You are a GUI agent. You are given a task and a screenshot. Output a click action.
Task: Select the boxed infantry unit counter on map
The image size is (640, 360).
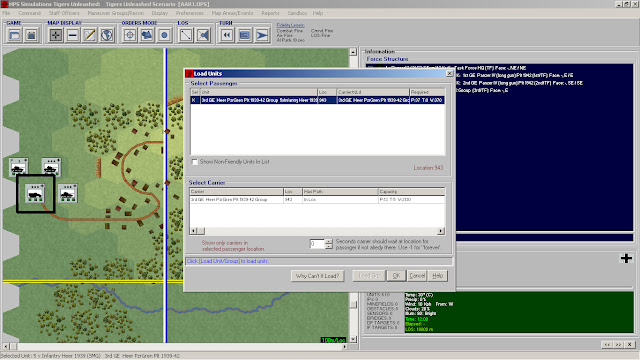pos(35,193)
